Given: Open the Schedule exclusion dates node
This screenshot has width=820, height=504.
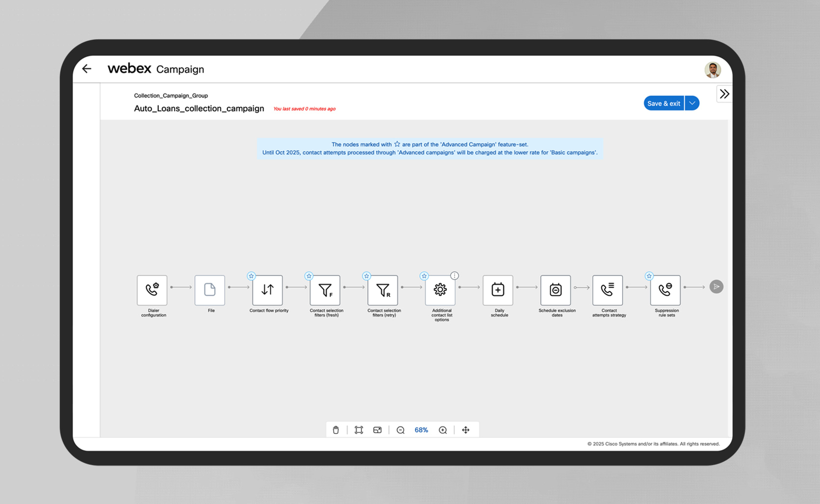Looking at the screenshot, I should pos(556,290).
